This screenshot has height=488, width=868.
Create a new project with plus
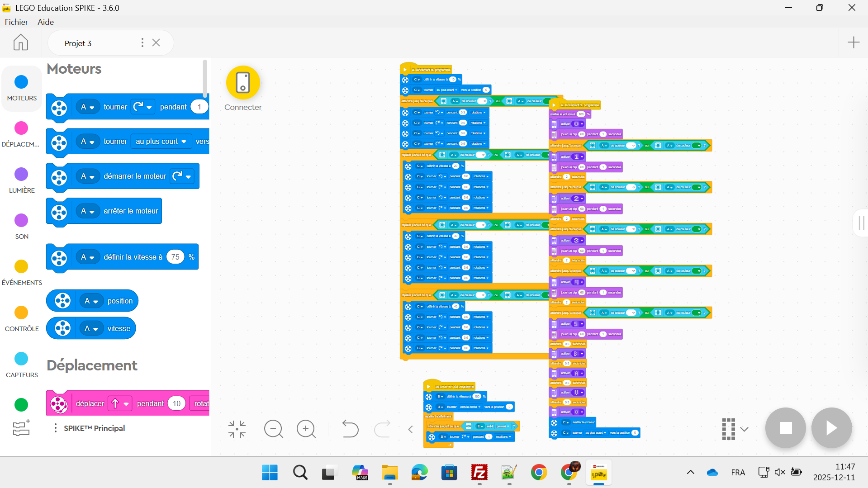(853, 43)
